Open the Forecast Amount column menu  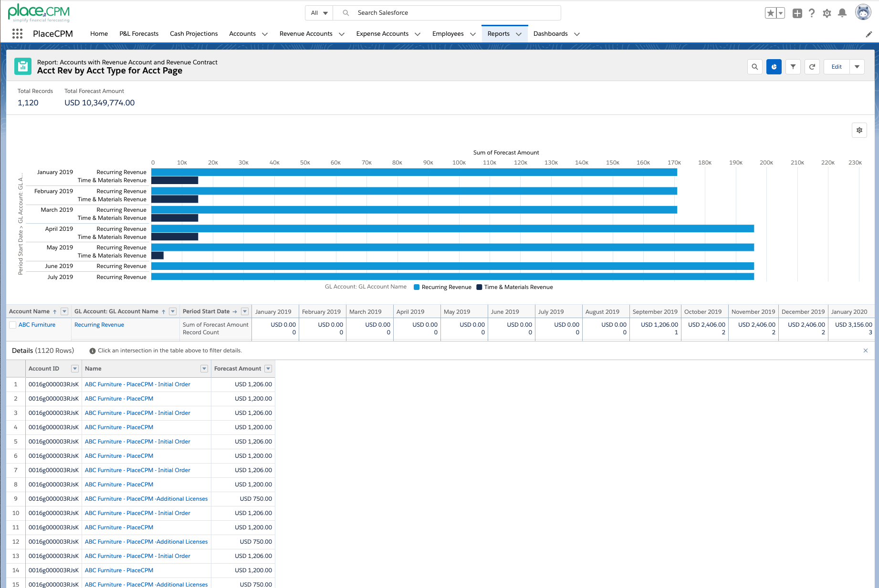(x=268, y=369)
